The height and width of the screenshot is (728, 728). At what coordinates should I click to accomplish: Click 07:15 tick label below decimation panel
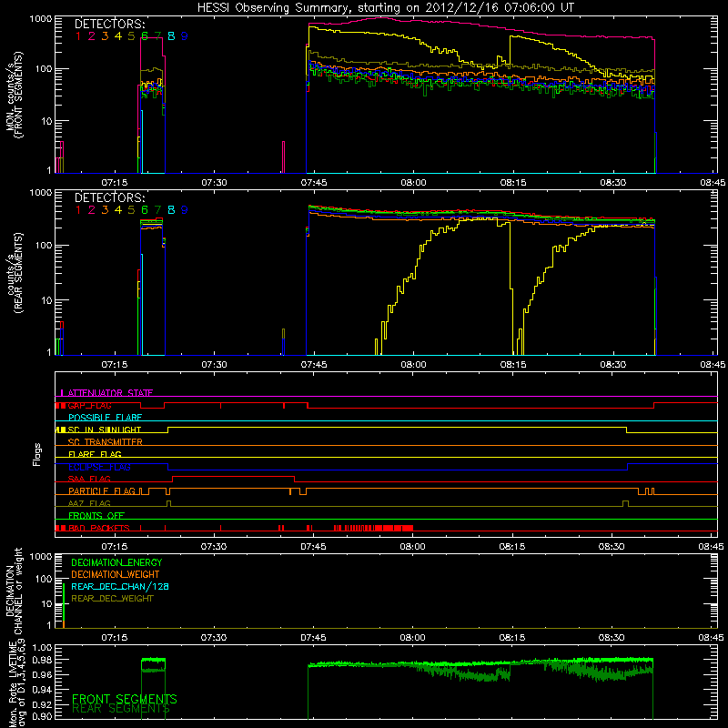[x=115, y=638]
